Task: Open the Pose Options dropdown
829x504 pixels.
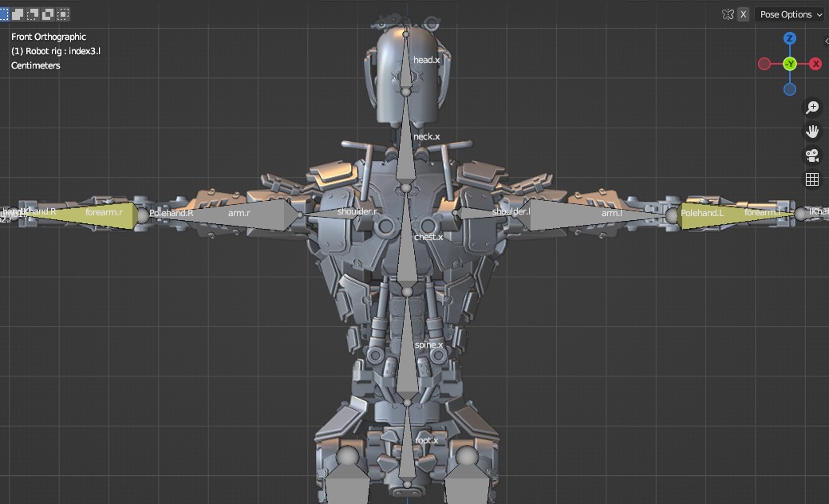Action: click(791, 14)
